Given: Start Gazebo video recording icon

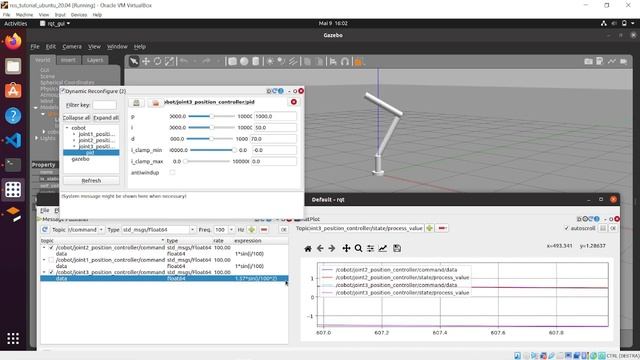Looking at the screenshot, I should (624, 61).
